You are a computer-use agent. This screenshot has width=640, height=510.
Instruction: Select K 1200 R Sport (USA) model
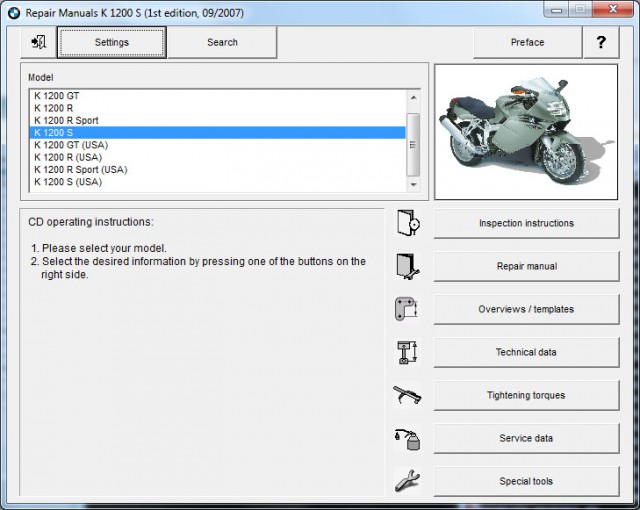(x=218, y=169)
